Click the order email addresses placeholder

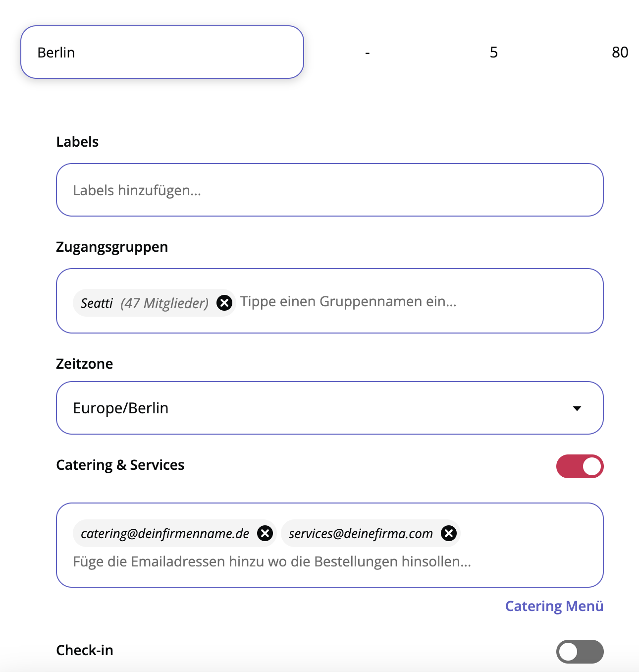click(x=271, y=562)
